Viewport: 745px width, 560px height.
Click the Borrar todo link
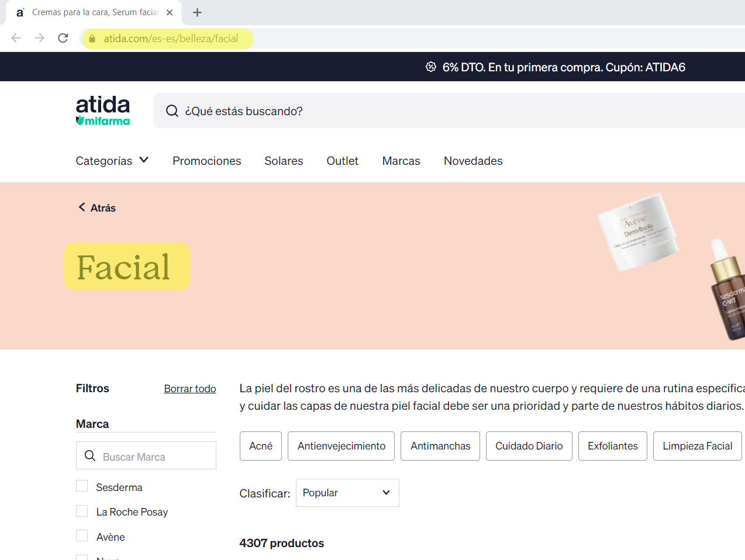point(190,389)
